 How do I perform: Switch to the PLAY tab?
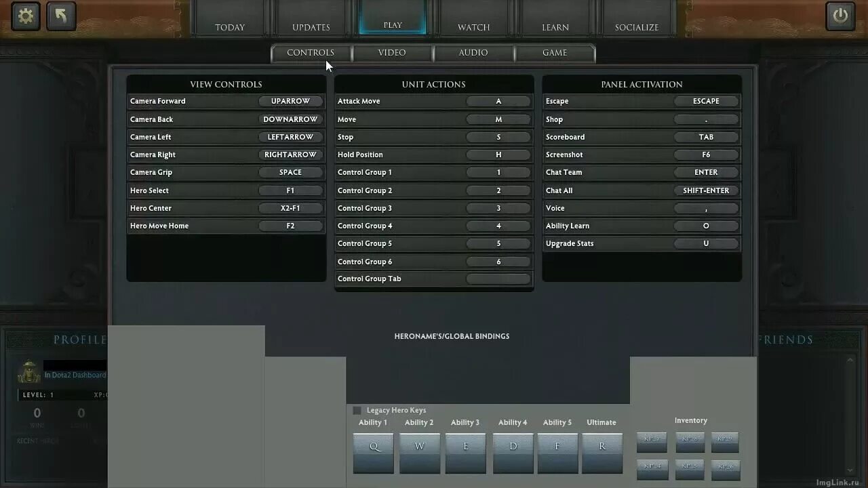pos(393,17)
